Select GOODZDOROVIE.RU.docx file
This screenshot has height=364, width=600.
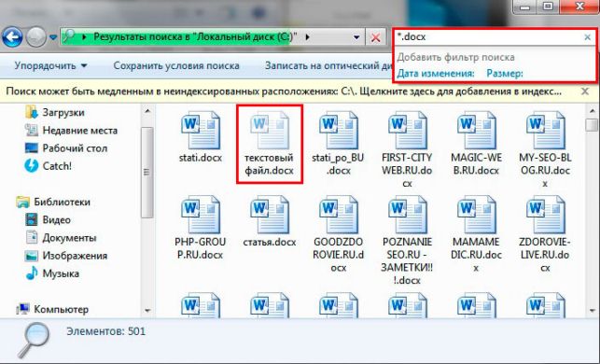tap(339, 233)
